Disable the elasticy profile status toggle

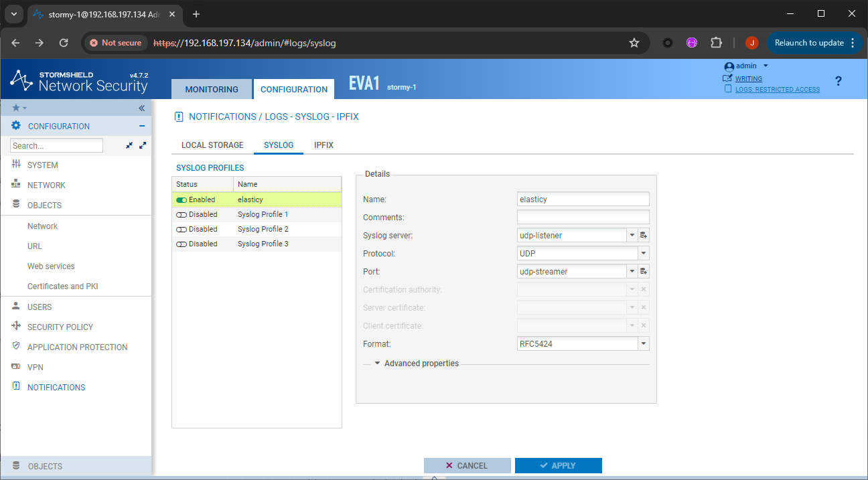(181, 199)
